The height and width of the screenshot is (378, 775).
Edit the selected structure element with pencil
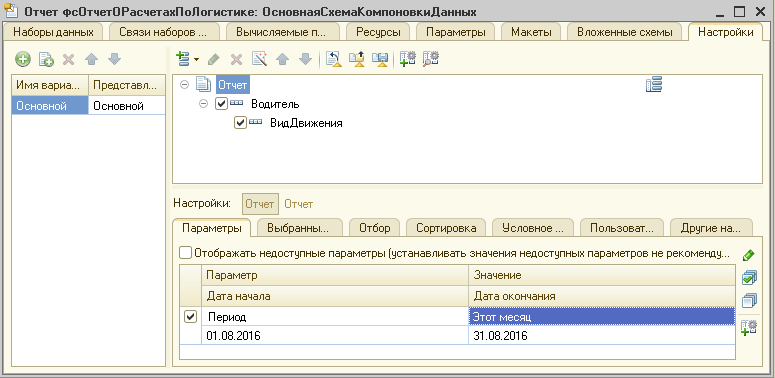(214, 59)
